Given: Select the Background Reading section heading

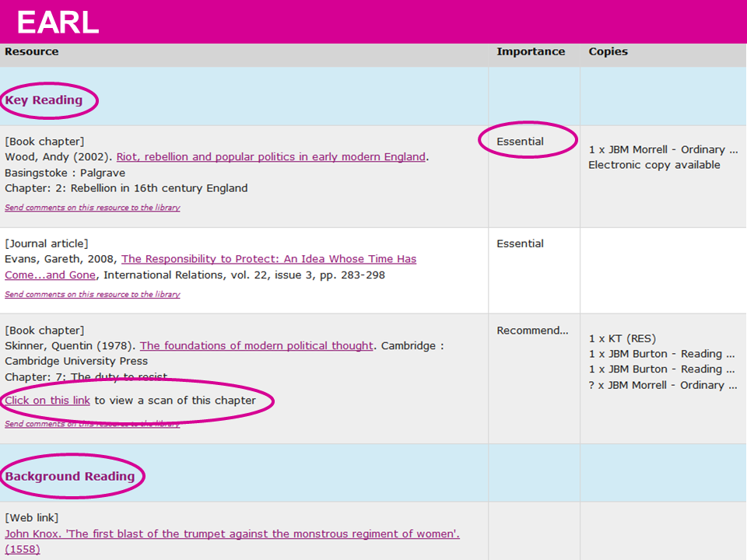Looking at the screenshot, I should click(x=70, y=477).
